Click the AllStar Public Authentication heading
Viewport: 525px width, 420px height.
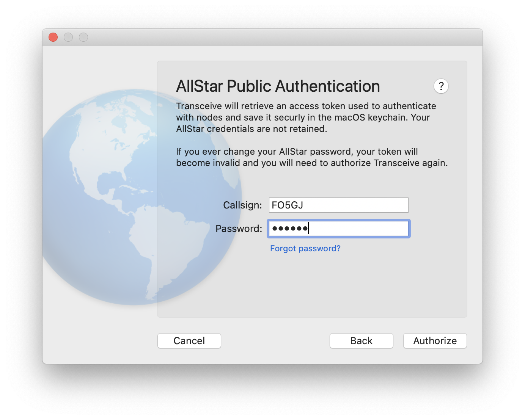278,86
